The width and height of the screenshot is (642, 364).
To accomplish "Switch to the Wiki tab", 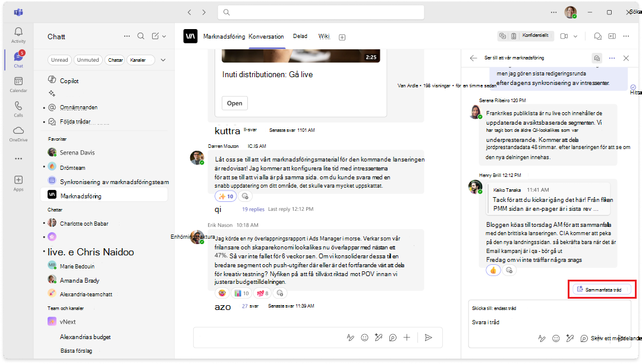I will 324,36.
